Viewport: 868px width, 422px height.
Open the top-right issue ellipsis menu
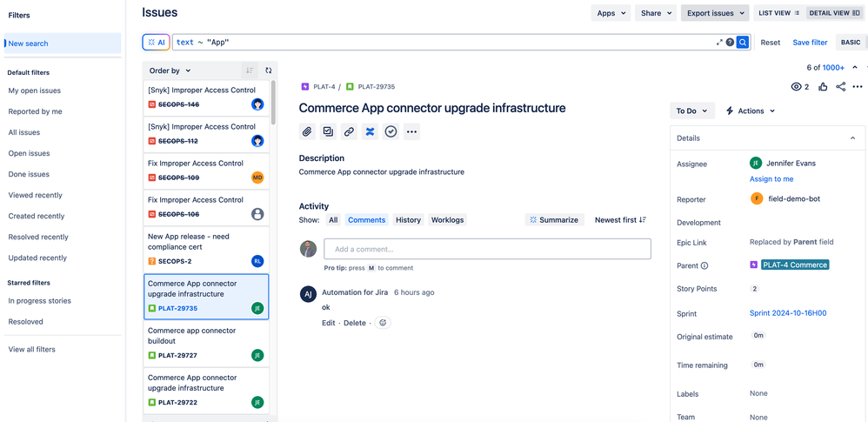coord(858,86)
